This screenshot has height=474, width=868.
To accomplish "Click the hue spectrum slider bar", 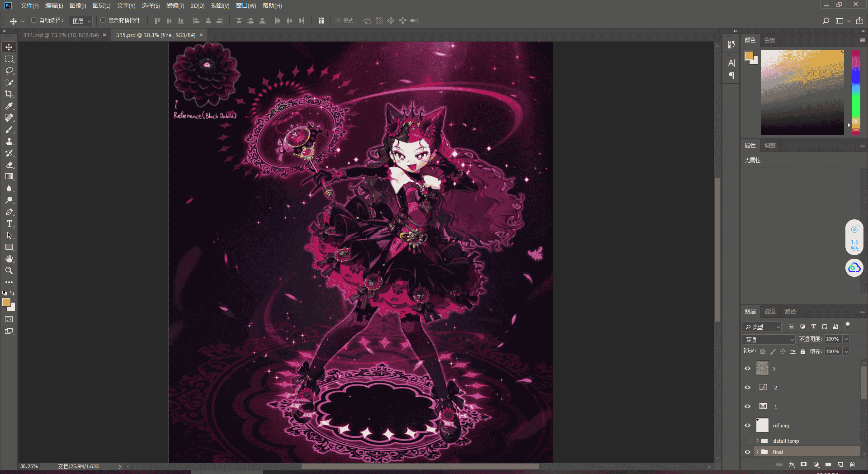I will pos(856,92).
